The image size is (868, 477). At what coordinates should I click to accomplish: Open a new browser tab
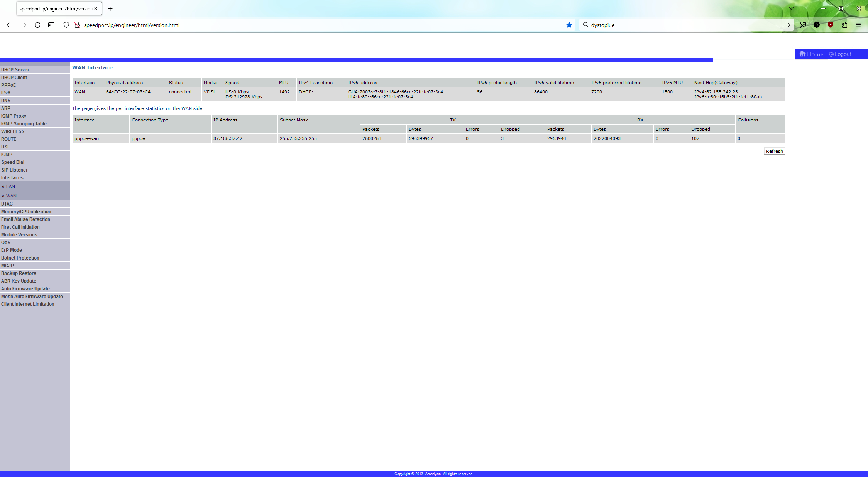coord(110,8)
